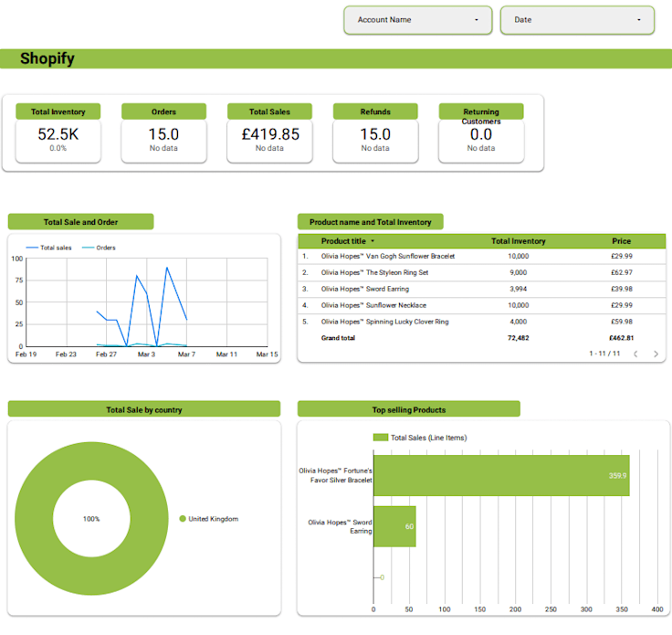
Task: Sort table by Product title arrow
Action: tap(373, 241)
